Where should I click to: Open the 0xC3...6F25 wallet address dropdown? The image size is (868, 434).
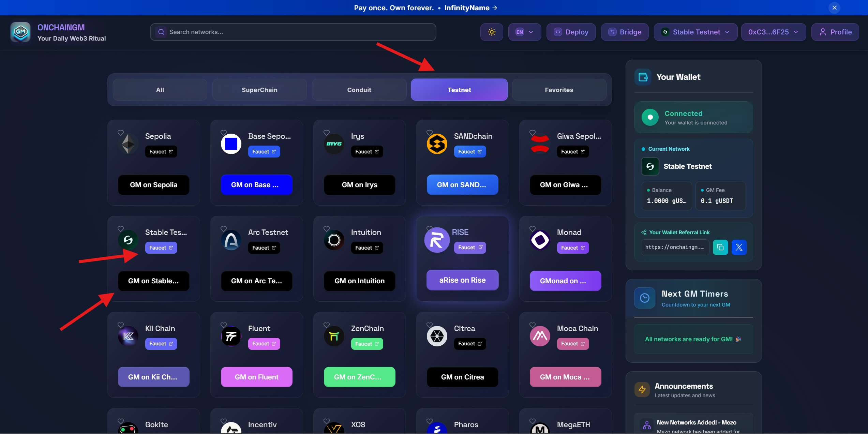click(773, 32)
